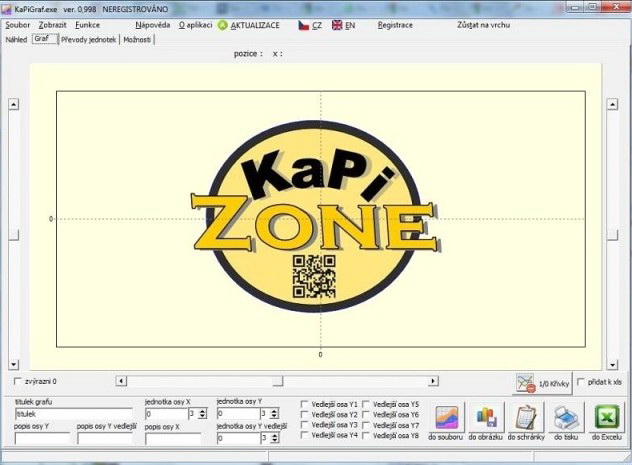Click the jednotka osy X value field
Viewport: 632px width, 465px height.
(166, 414)
